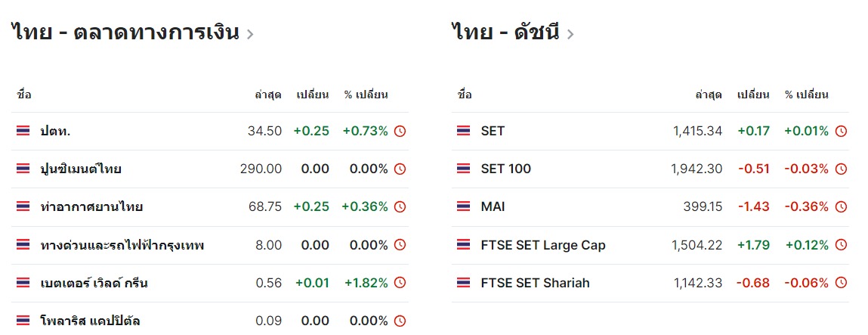Click the clock icon beside MAI index
This screenshot has height=335, width=868.
pyautogui.click(x=841, y=206)
